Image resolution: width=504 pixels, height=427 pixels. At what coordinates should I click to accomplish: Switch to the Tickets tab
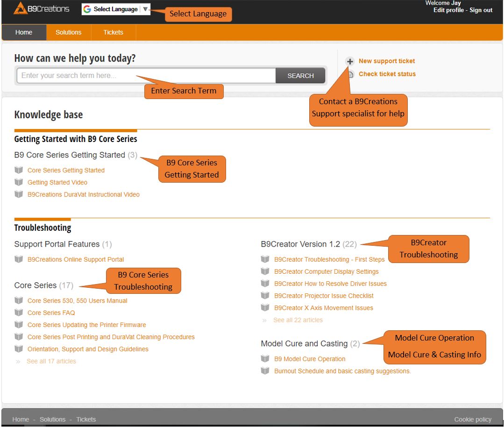coord(113,32)
